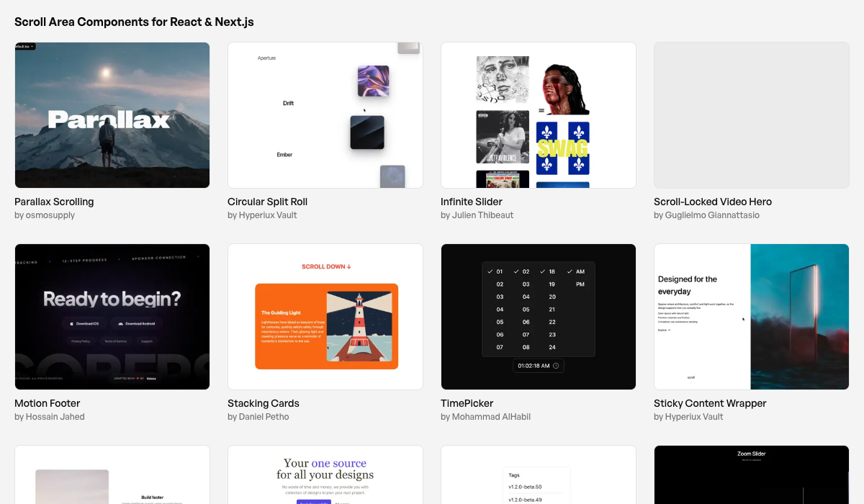Visit author Daniel Petho's profile
864x504 pixels.
pyautogui.click(x=264, y=417)
